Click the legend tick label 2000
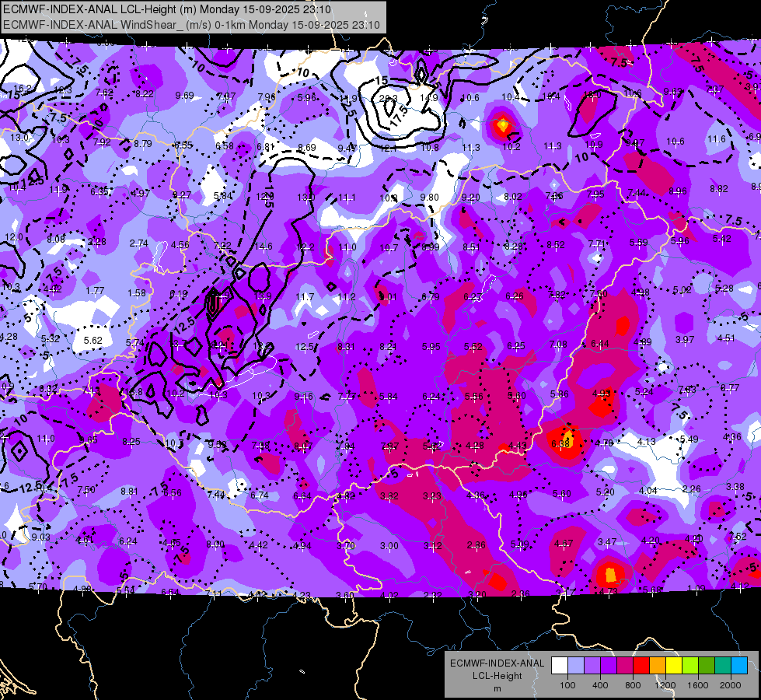The image size is (761, 700). [x=730, y=685]
